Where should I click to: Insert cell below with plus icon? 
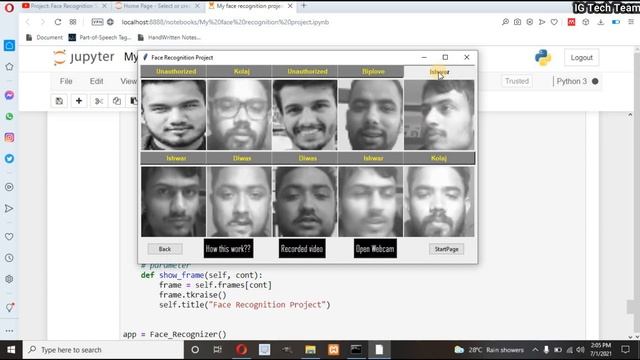point(79,101)
